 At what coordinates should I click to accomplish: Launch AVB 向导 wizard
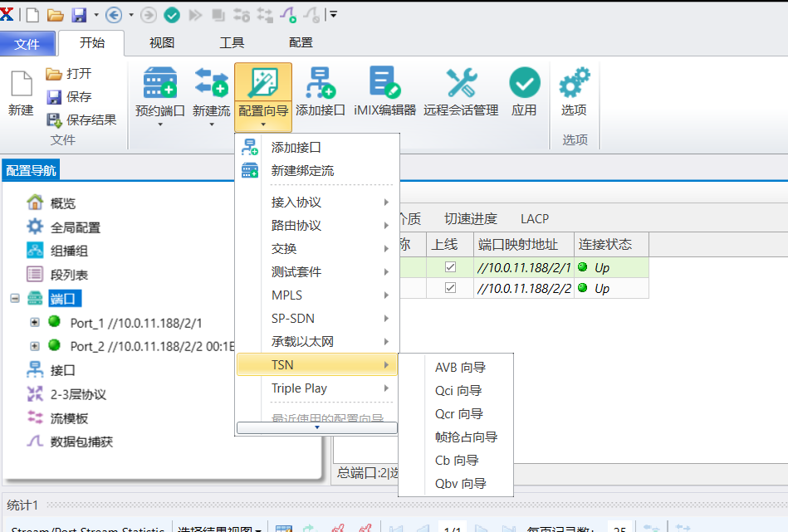(457, 367)
